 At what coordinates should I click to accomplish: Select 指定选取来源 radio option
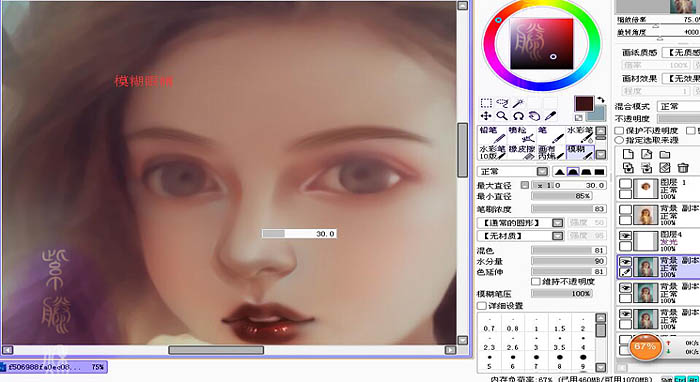619,140
